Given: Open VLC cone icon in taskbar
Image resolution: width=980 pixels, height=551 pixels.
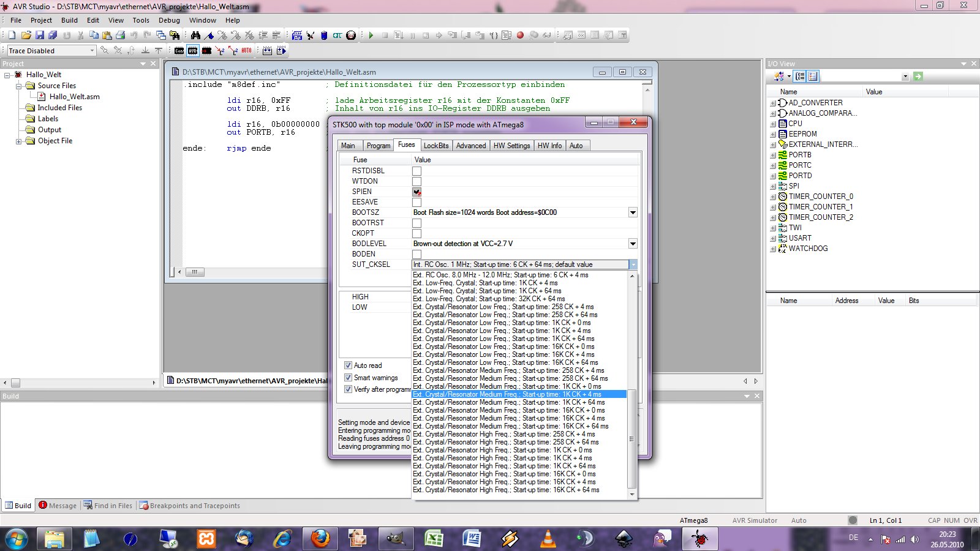Looking at the screenshot, I should (x=548, y=539).
